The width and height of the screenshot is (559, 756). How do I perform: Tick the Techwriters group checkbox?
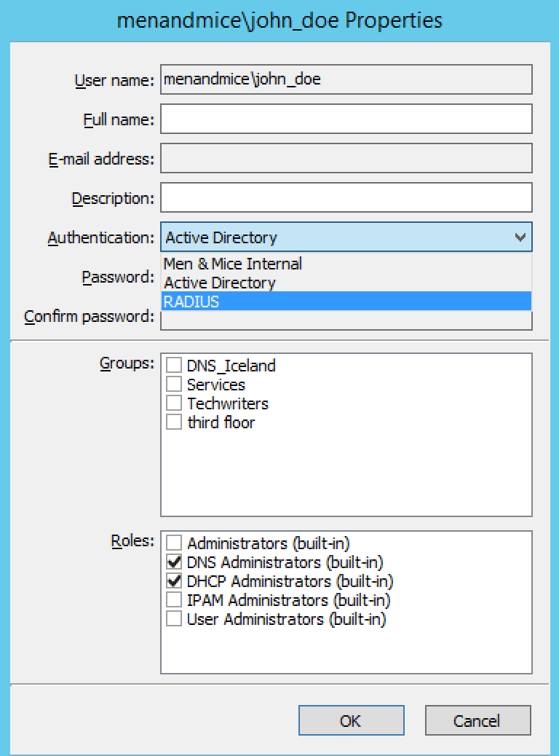click(x=174, y=403)
